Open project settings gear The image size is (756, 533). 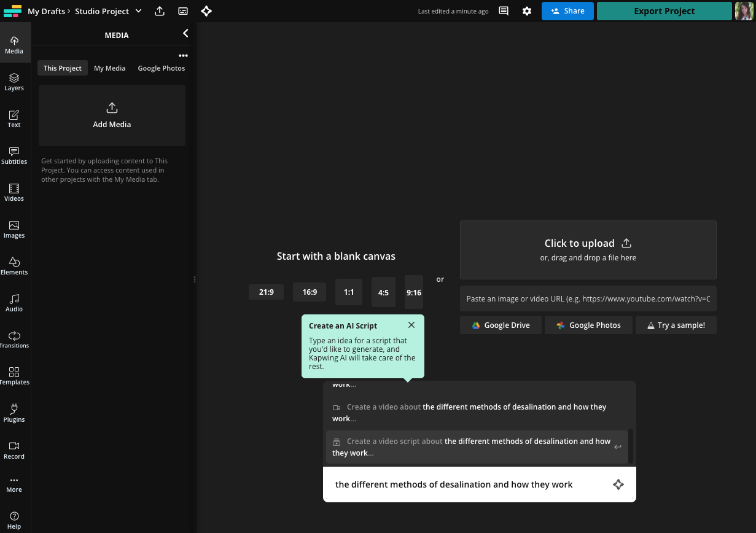527,11
